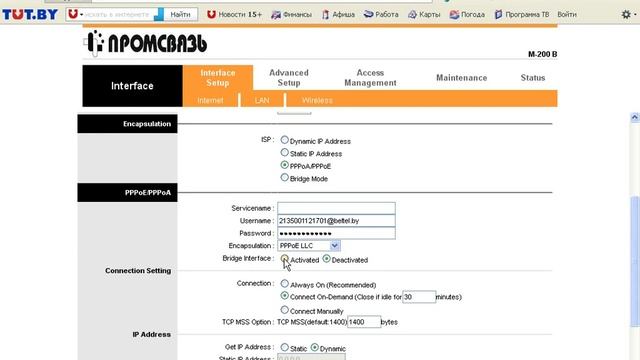Set Bridge Interface to Deactivated
The width and height of the screenshot is (640, 360).
click(x=326, y=259)
